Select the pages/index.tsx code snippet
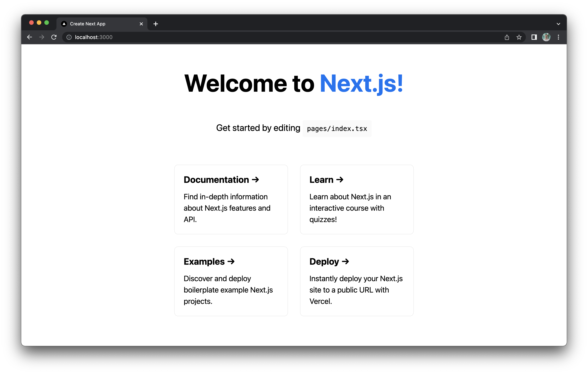The height and width of the screenshot is (374, 588). (337, 128)
